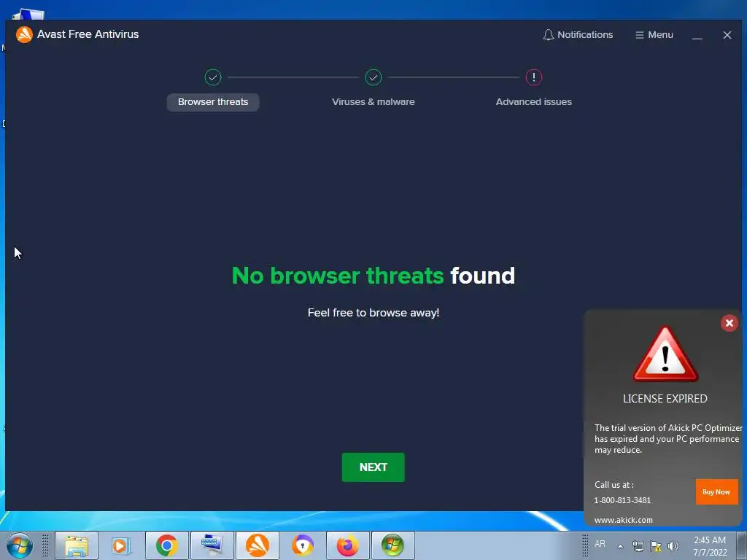
Task: Open the clock showing 2:45 AM
Action: [710, 546]
